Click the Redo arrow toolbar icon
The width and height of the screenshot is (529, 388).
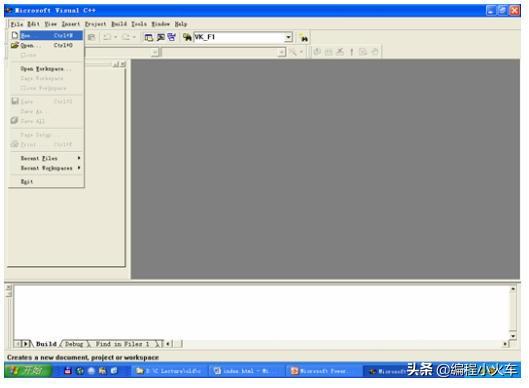pyautogui.click(x=126, y=37)
